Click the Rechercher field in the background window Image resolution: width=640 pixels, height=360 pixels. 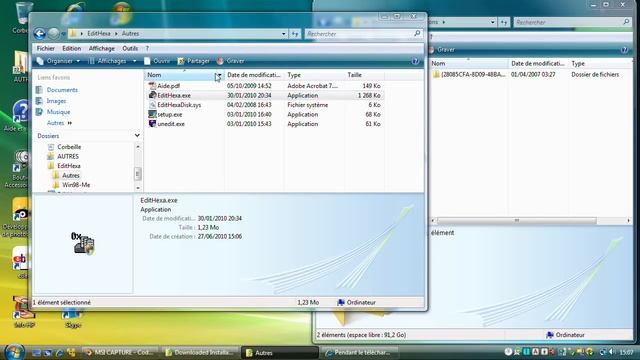tap(567, 22)
